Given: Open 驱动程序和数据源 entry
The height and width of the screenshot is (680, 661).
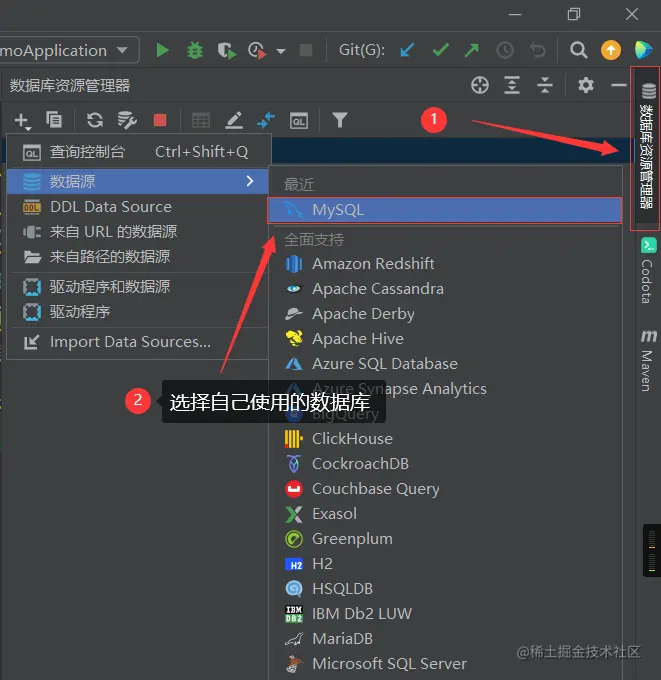Looking at the screenshot, I should [138, 287].
